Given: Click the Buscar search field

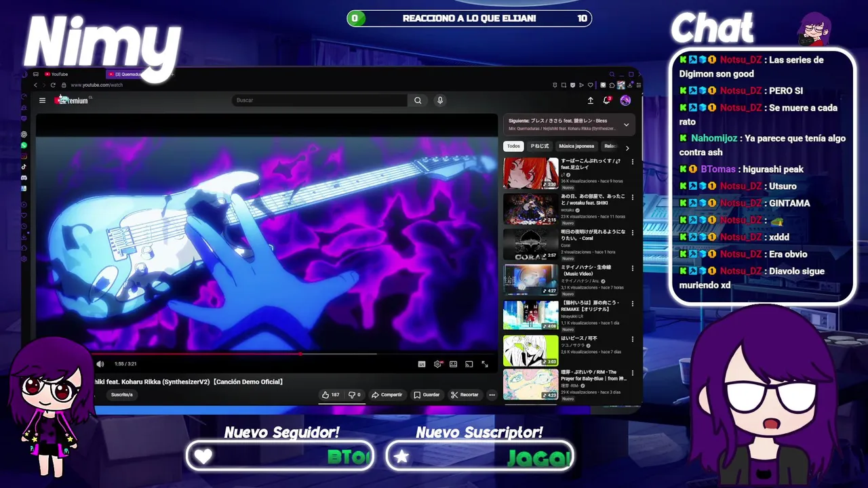Looking at the screenshot, I should click(319, 100).
